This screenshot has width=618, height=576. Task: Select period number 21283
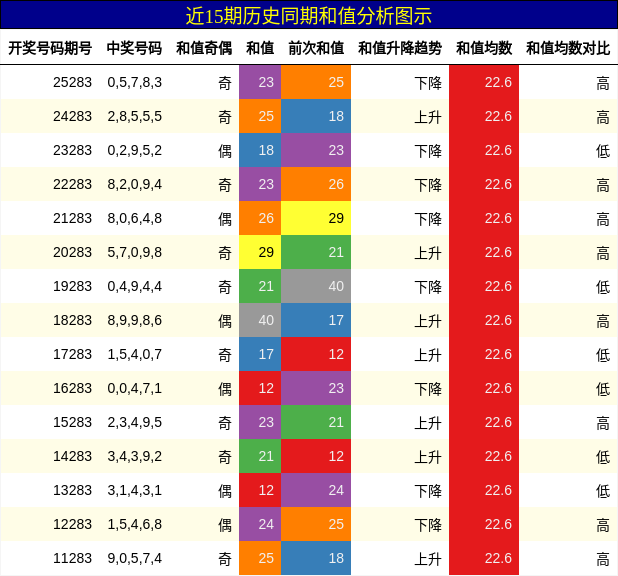coord(73,218)
